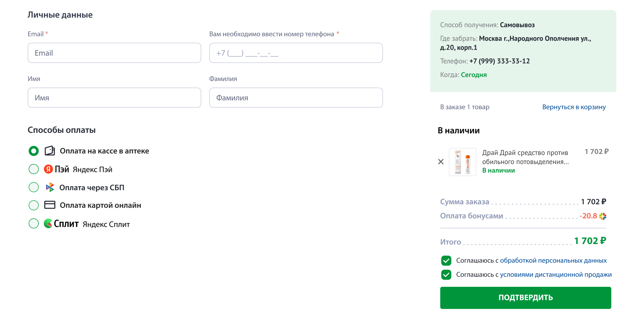Click the bonus points flower icon
Viewport: 644px width, 319px height.
click(603, 216)
